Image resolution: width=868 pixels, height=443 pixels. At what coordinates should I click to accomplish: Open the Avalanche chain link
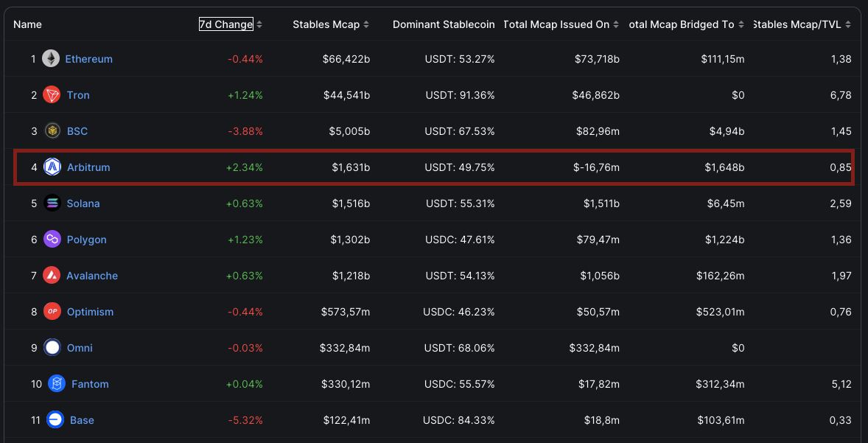click(92, 275)
